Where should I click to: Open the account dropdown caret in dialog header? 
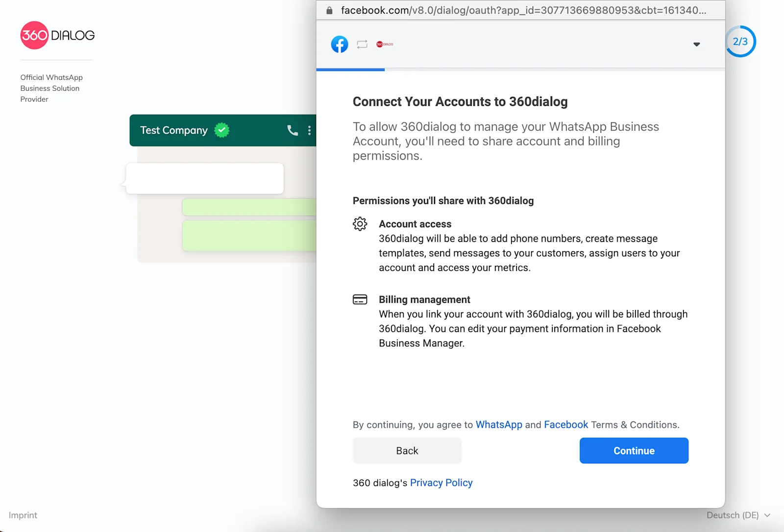pos(697,45)
